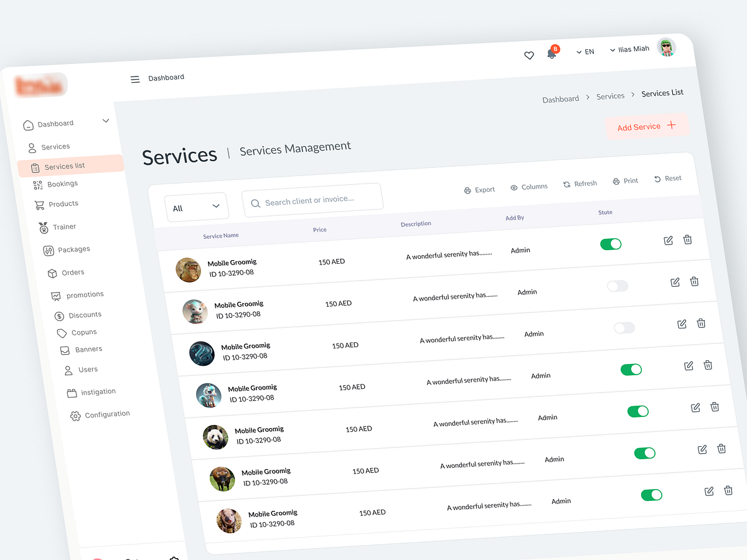Click the Stute column header

tap(605, 212)
